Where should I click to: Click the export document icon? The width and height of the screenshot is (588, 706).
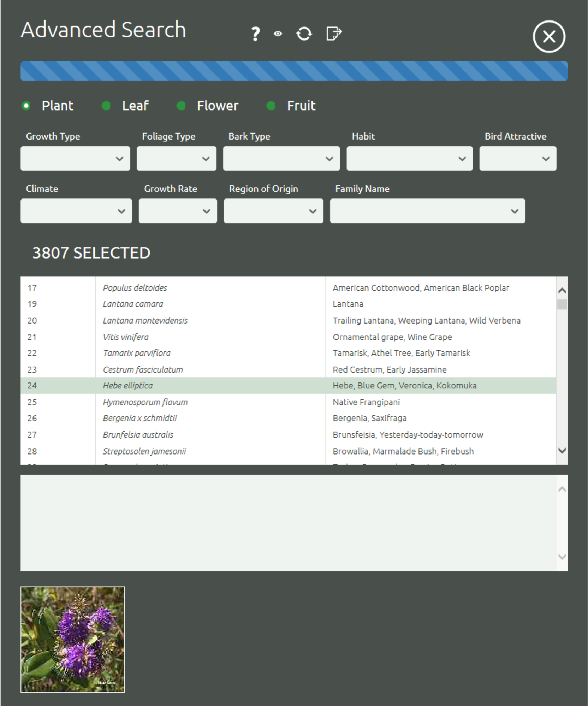[x=334, y=34]
